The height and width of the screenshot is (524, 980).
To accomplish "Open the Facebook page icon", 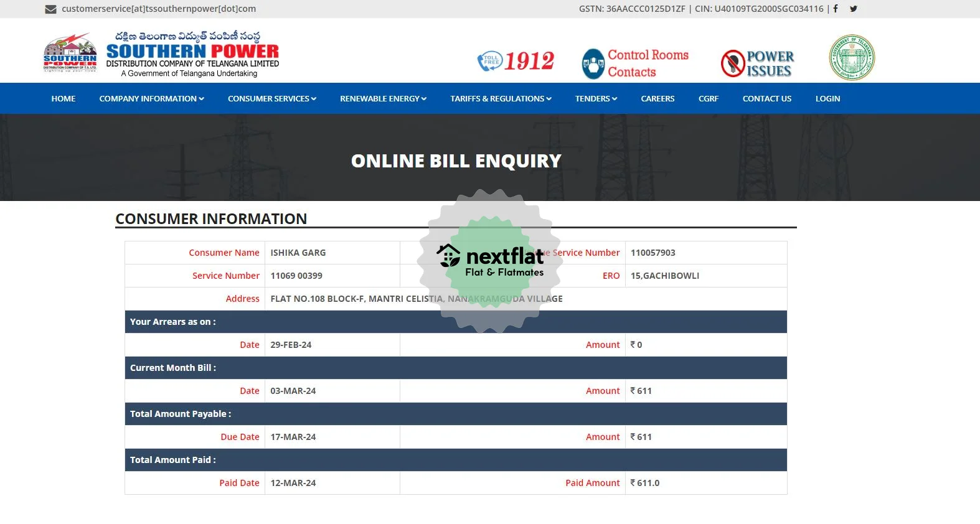I will coord(836,9).
